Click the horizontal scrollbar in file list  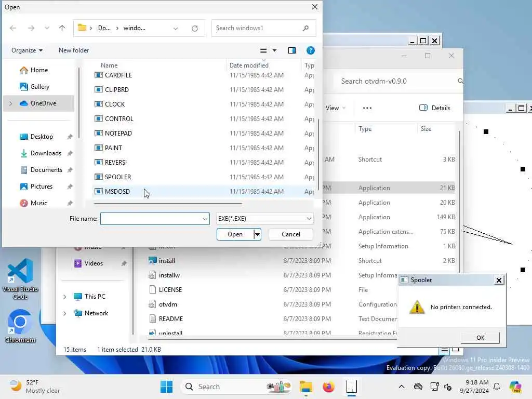click(168, 204)
